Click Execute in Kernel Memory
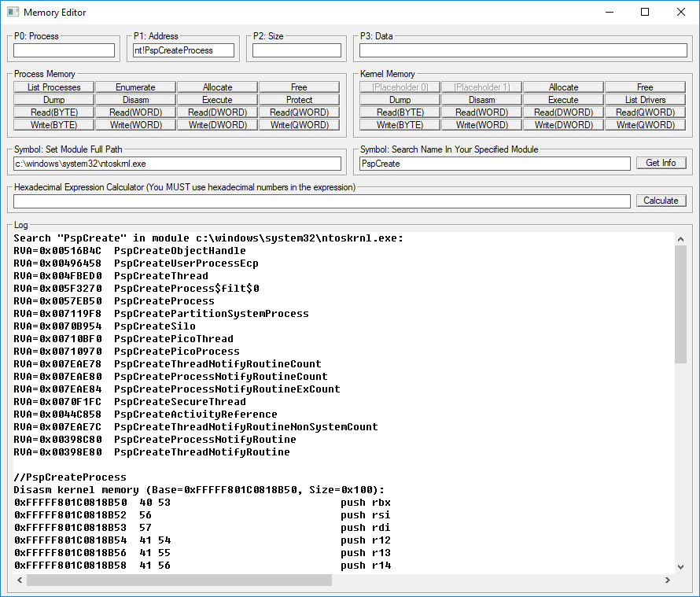Screen dimensions: 700x597 (563, 100)
